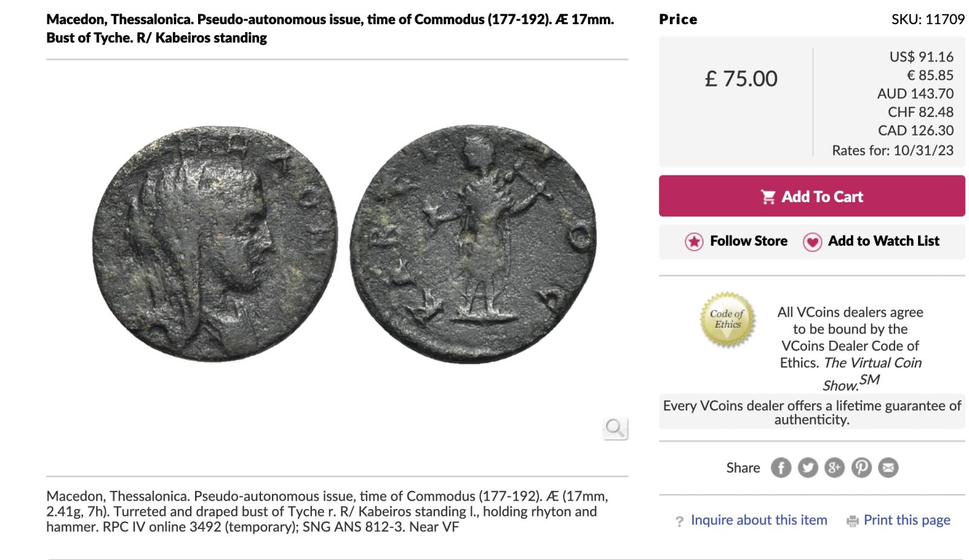Click the £ 75.00 price text
The height and width of the screenshot is (560, 969).
(x=741, y=79)
